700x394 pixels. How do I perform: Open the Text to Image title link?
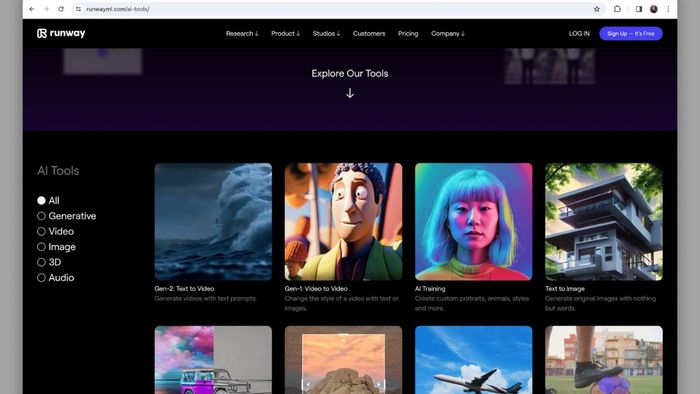[x=565, y=289]
